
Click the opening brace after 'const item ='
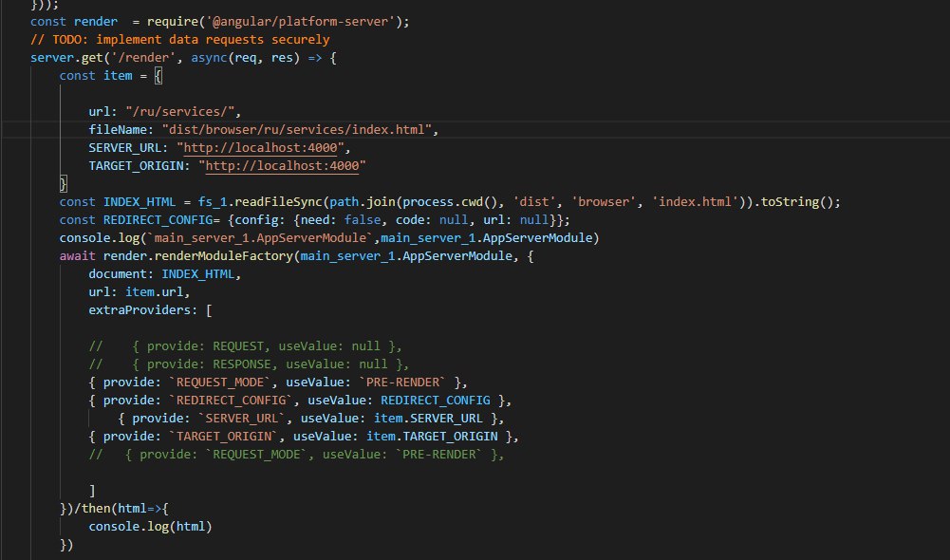click(158, 76)
